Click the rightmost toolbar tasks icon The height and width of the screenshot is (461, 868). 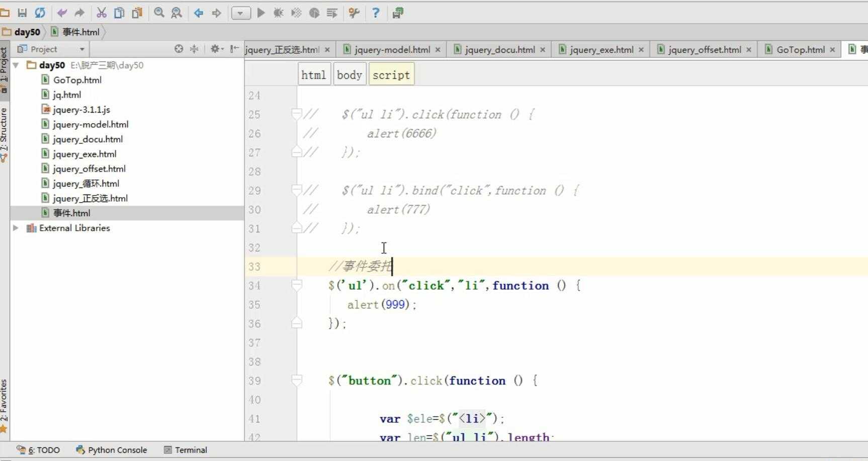tap(398, 13)
